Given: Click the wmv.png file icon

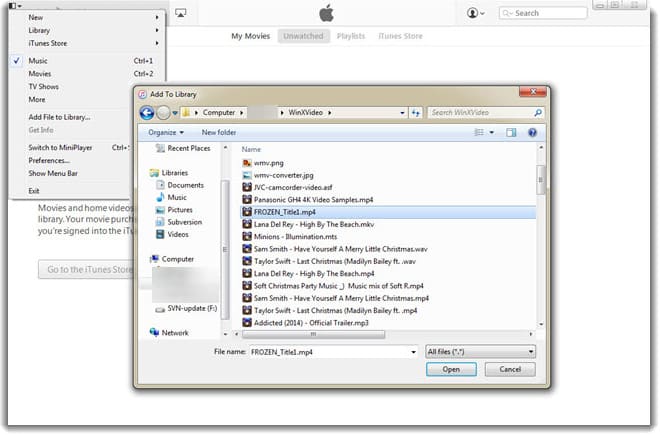Looking at the screenshot, I should pyautogui.click(x=247, y=163).
